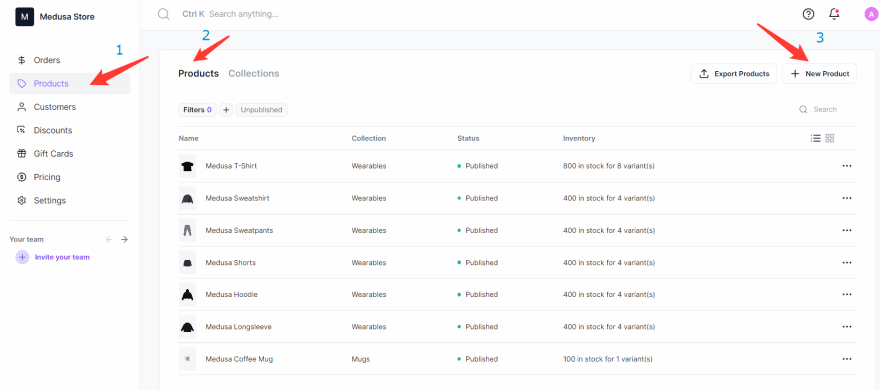The width and height of the screenshot is (880, 390).
Task: Click the Medusa T-Shirt name
Action: click(x=231, y=166)
